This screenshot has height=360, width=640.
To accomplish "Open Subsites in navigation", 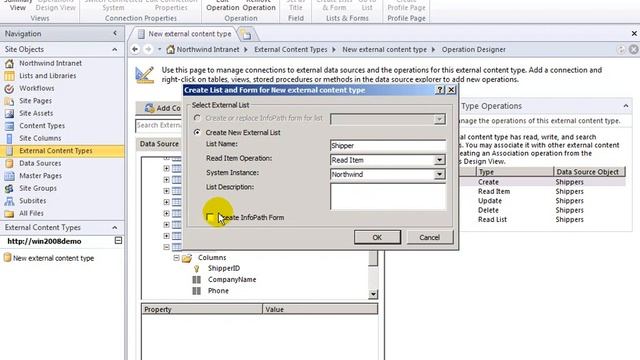I will pyautogui.click(x=32, y=201).
